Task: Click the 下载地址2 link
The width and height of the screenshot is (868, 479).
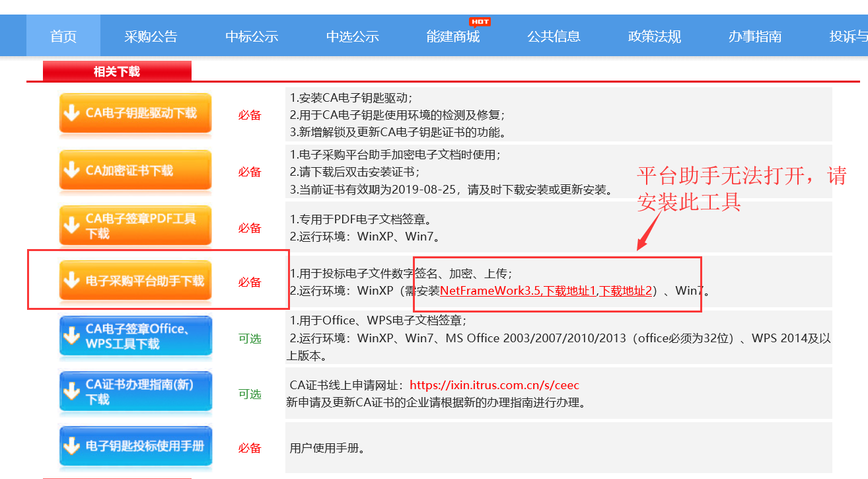Action: [x=626, y=291]
